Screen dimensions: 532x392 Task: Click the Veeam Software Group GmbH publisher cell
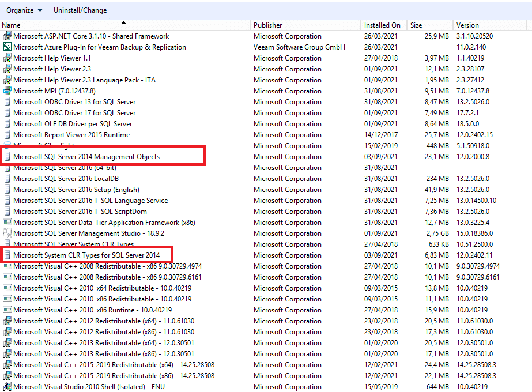(299, 47)
